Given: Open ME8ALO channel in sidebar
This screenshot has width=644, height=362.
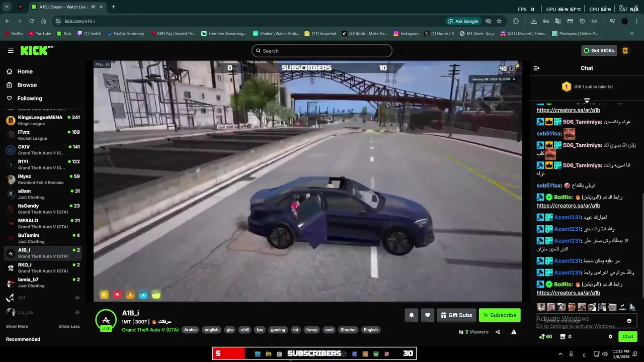Looking at the screenshot, I should 42,224.
